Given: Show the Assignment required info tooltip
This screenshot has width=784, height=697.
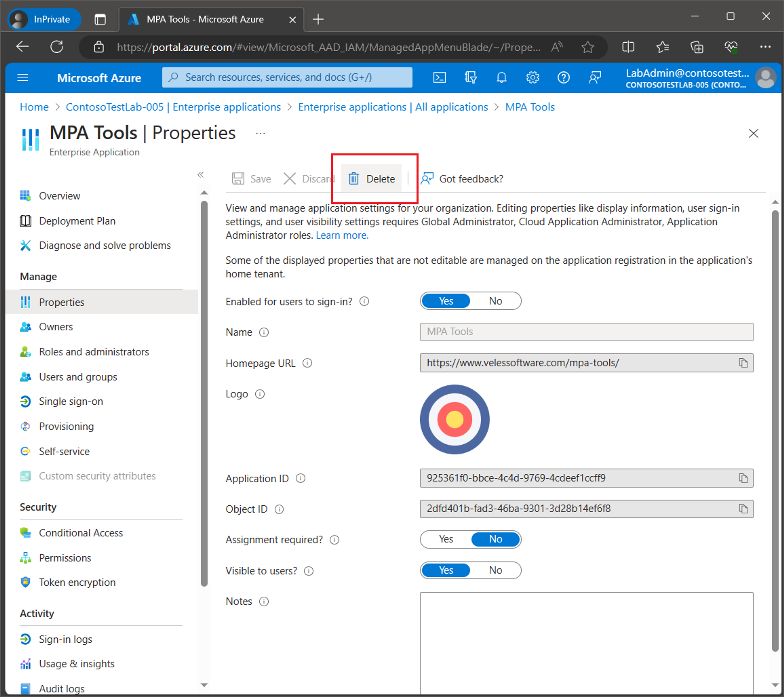Looking at the screenshot, I should [334, 540].
